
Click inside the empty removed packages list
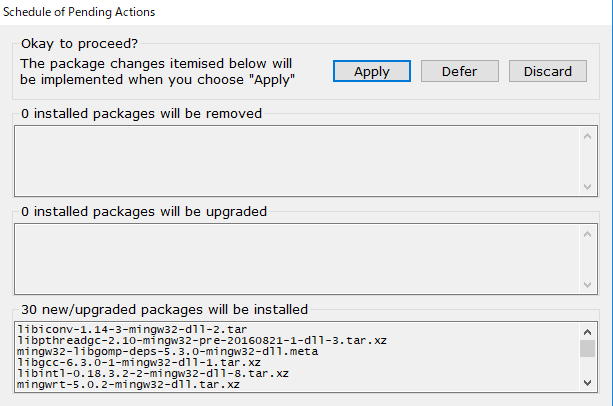[x=296, y=160]
